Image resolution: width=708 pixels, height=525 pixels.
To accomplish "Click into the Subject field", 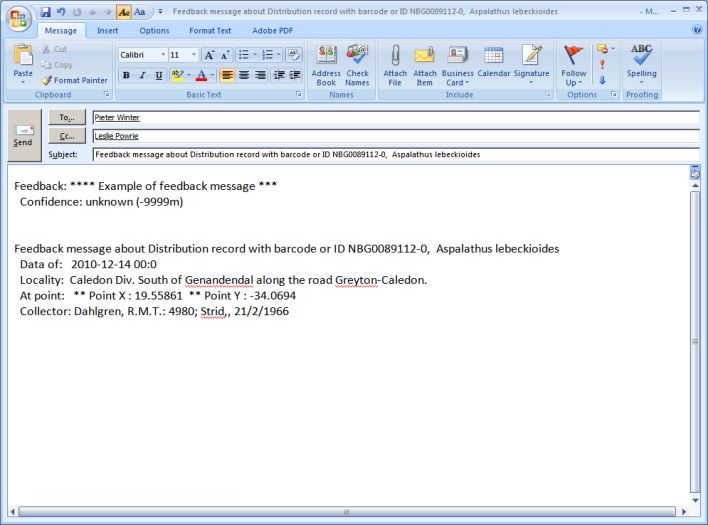I will 396,154.
